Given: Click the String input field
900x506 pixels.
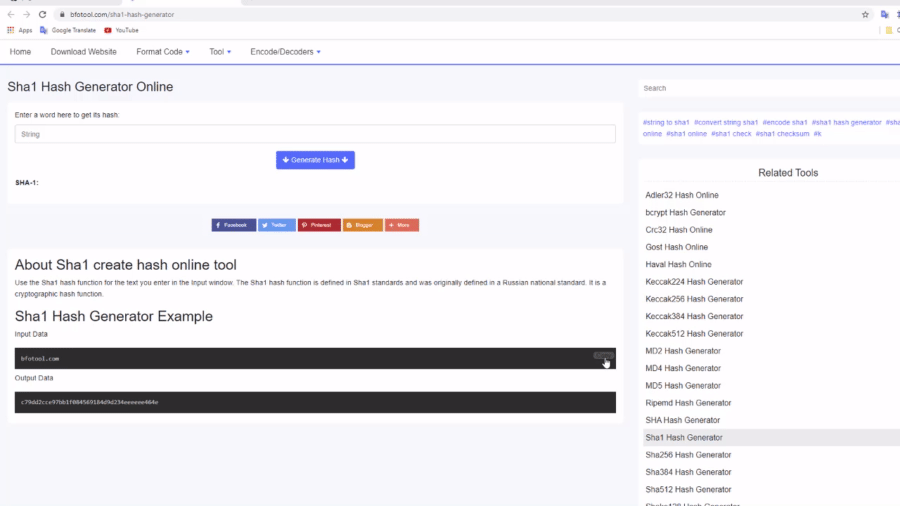Looking at the screenshot, I should [x=315, y=134].
